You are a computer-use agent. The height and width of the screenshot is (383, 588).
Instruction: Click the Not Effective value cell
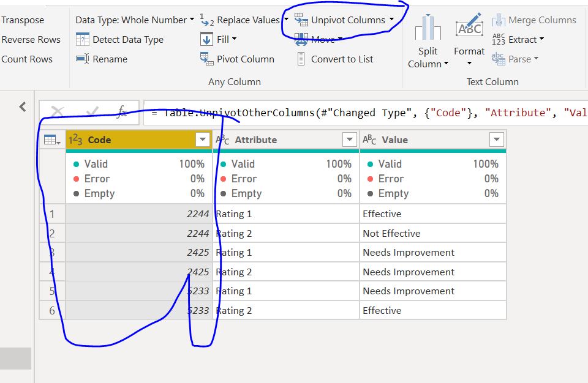(433, 234)
